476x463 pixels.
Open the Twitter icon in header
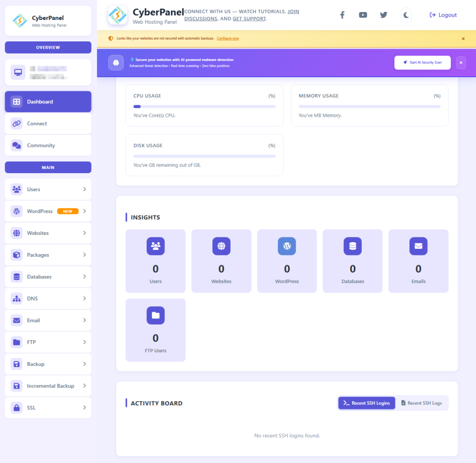(x=383, y=15)
